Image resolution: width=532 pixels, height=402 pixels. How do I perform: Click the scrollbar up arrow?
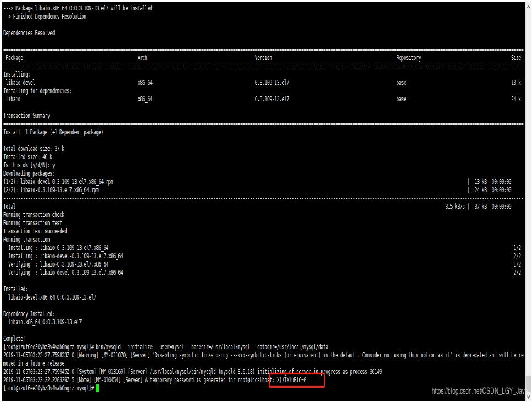528,6
